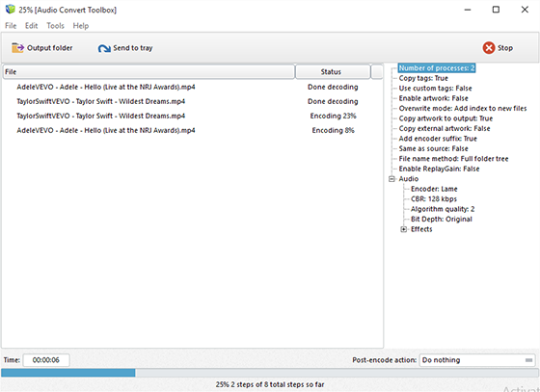Image resolution: width=540 pixels, height=392 pixels.
Task: Click the red Stop icon
Action: [488, 48]
